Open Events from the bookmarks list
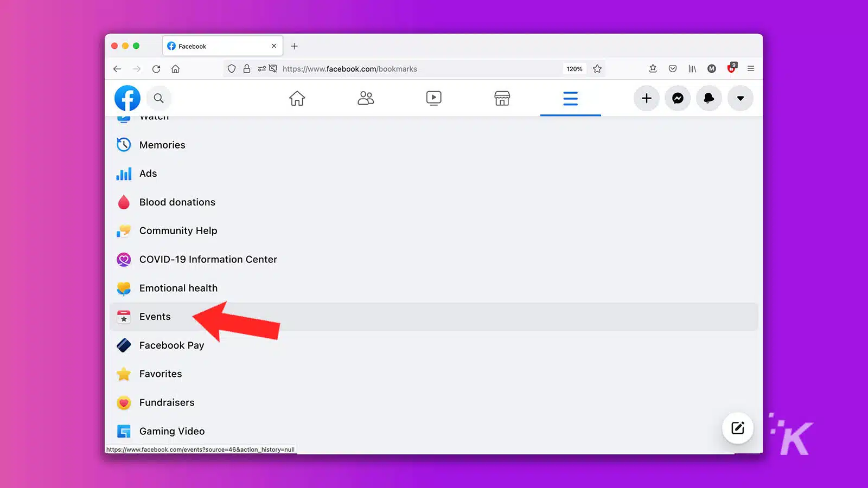The image size is (868, 488). pyautogui.click(x=155, y=317)
